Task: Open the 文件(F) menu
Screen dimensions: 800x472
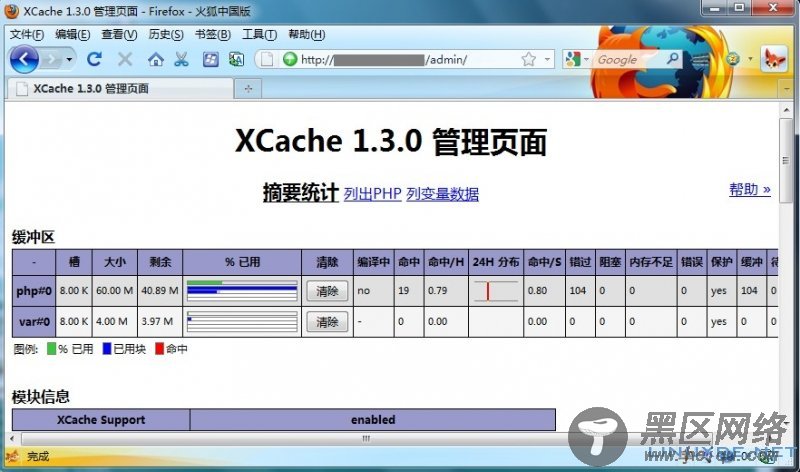Action: (27, 34)
